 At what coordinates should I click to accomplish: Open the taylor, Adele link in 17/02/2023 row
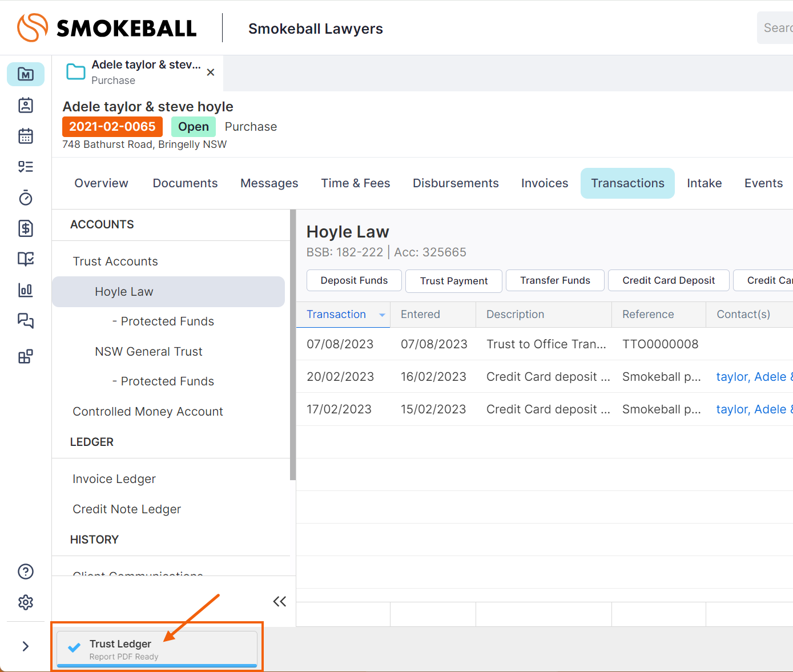[754, 409]
